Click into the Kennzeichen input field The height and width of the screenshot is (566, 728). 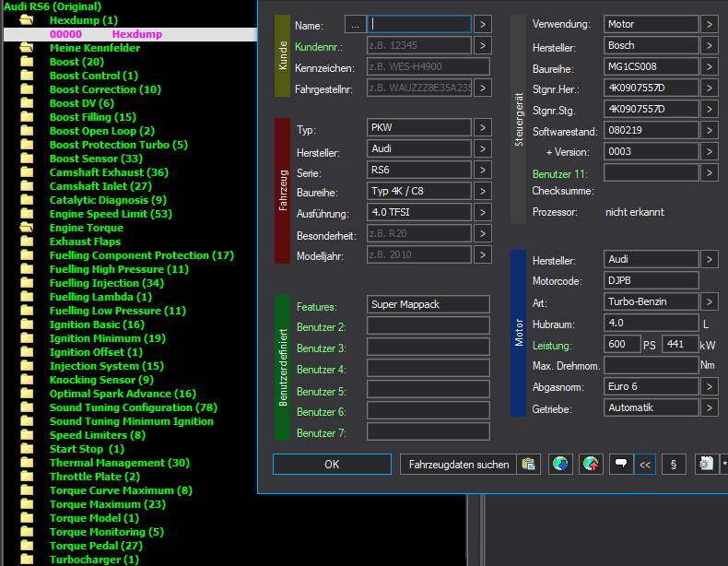(429, 66)
